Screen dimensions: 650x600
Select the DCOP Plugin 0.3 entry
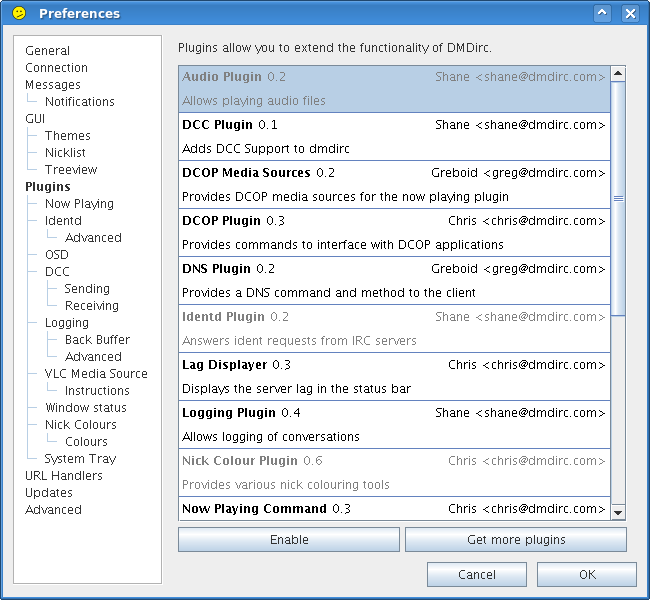394,233
